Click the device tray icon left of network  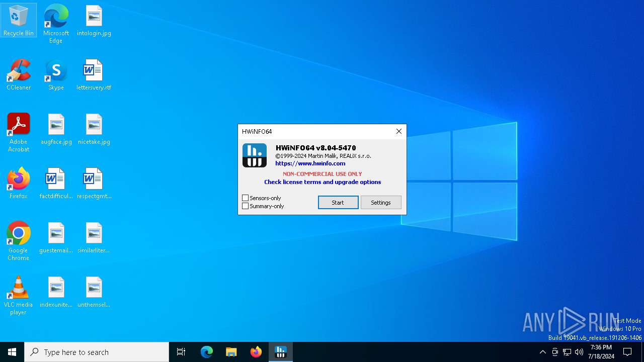click(x=555, y=352)
